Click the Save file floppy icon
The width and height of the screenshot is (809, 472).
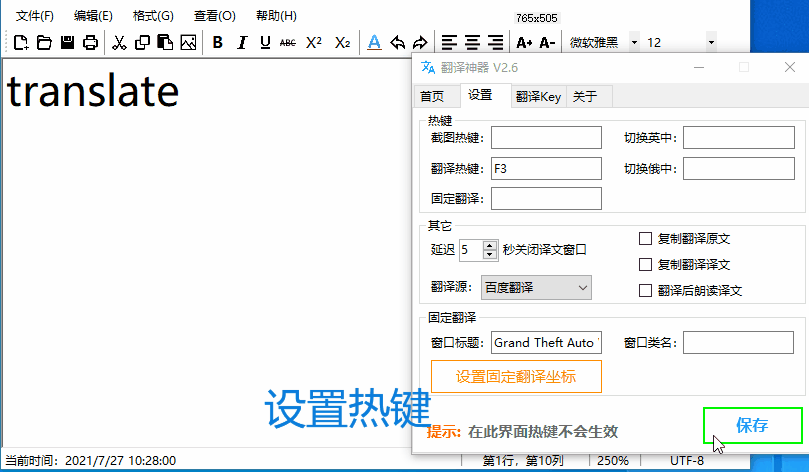[68, 42]
